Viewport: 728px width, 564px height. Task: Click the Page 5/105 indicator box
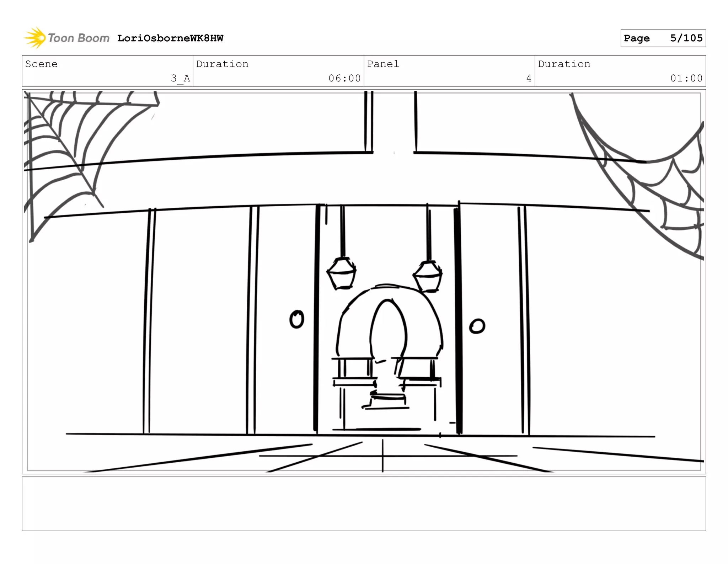pos(663,38)
